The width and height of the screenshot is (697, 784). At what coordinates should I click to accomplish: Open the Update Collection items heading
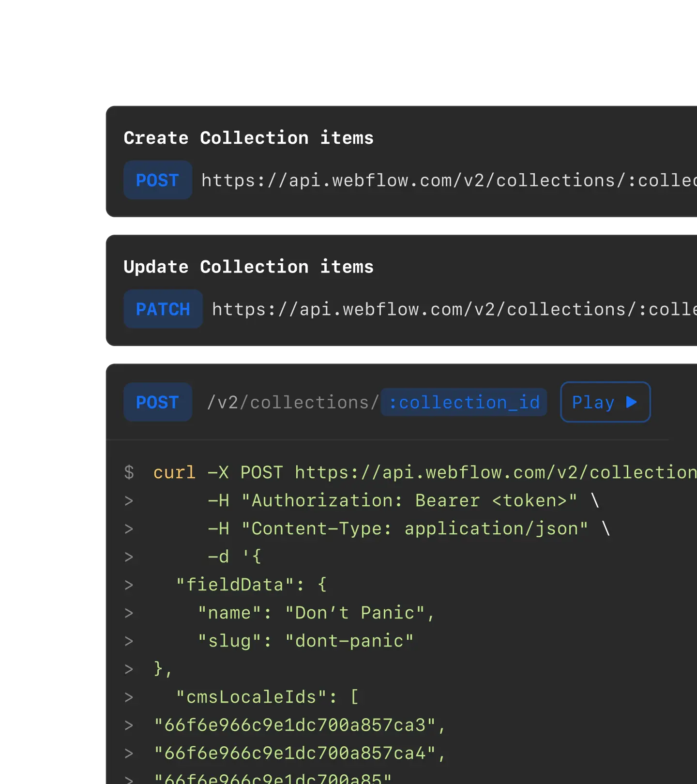pyautogui.click(x=248, y=267)
